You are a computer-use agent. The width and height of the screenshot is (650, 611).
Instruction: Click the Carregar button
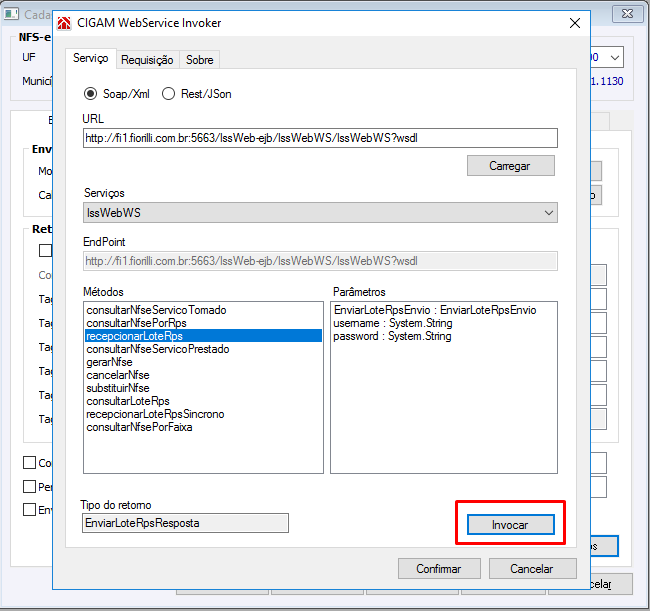click(x=510, y=166)
